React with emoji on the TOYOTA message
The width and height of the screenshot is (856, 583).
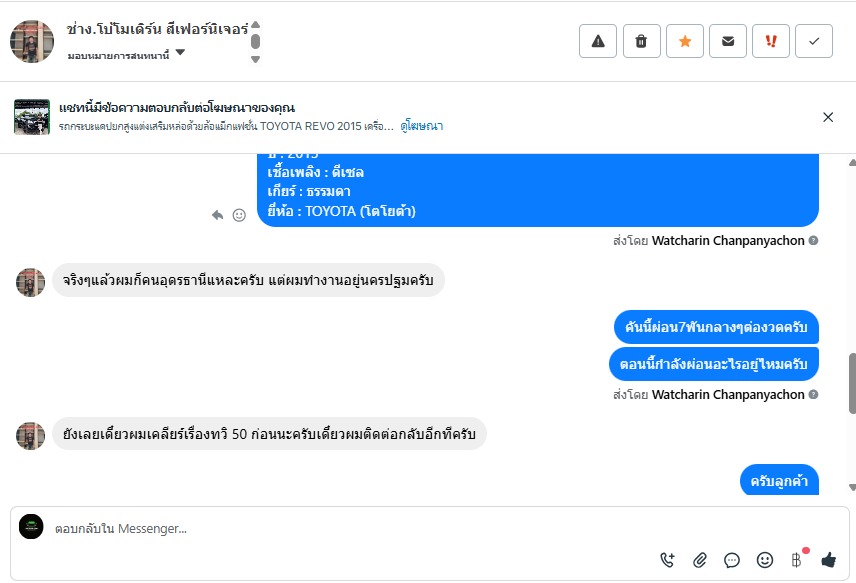pyautogui.click(x=239, y=214)
